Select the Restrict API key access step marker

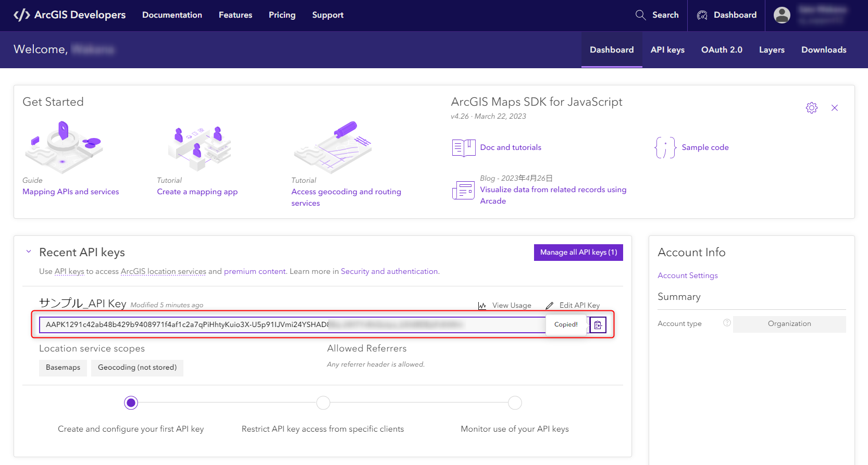click(323, 403)
